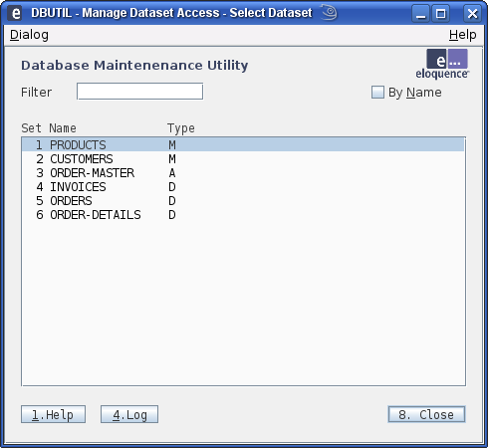Enable the By Name checkbox
Image resolution: width=488 pixels, height=448 pixels.
click(x=377, y=93)
